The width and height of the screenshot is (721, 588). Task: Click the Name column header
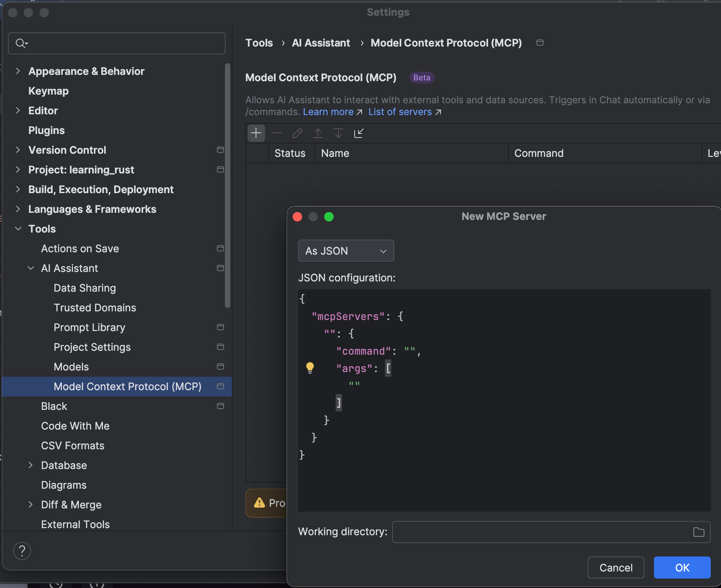[411, 153]
